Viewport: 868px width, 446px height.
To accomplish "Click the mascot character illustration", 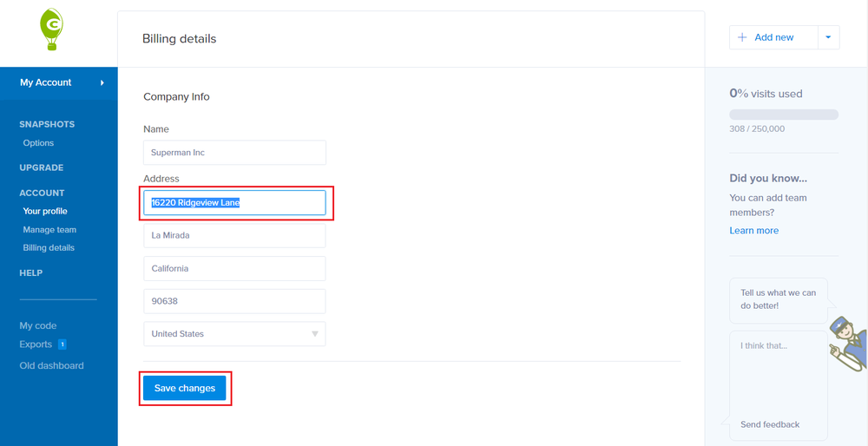I will [848, 344].
